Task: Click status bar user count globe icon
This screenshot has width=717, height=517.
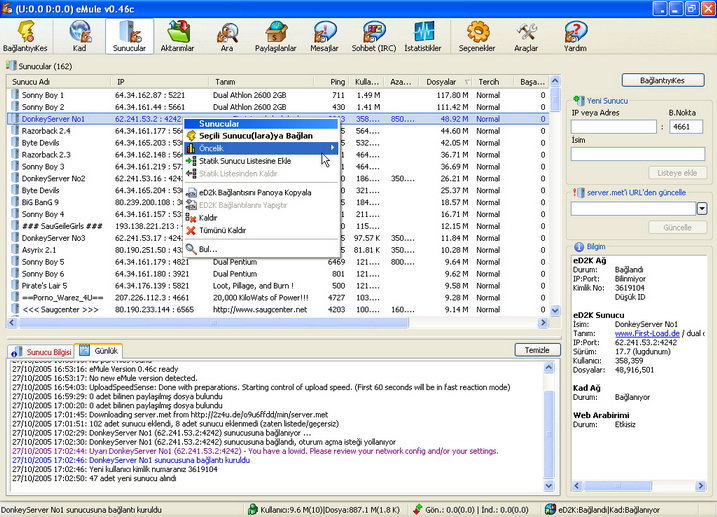Action: pyautogui.click(x=252, y=509)
